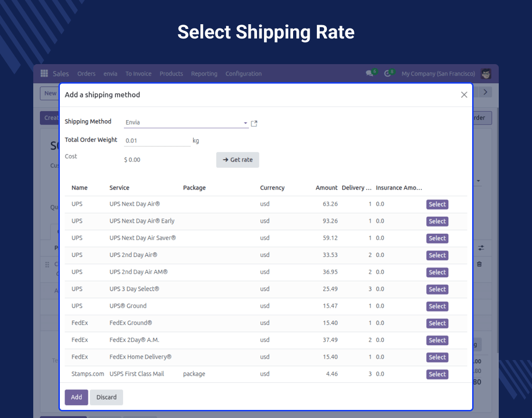Open the Sales app menu
Screen dimensions: 532x418
[61, 74]
